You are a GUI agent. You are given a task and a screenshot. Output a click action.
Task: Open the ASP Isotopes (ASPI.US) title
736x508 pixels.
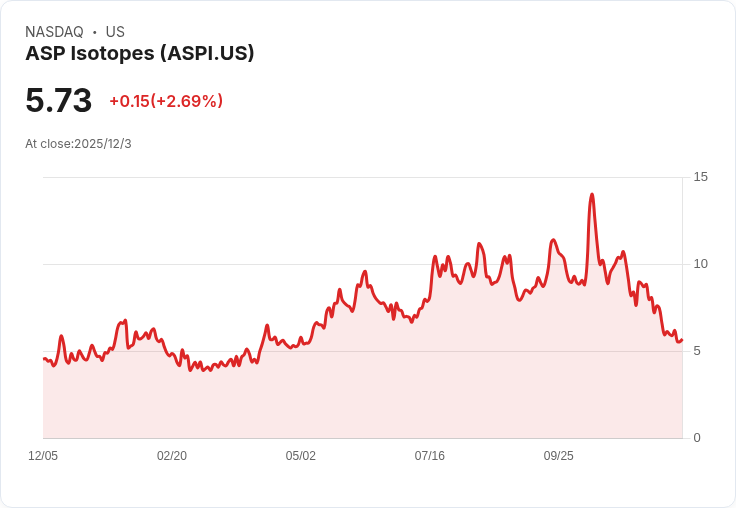coord(140,54)
